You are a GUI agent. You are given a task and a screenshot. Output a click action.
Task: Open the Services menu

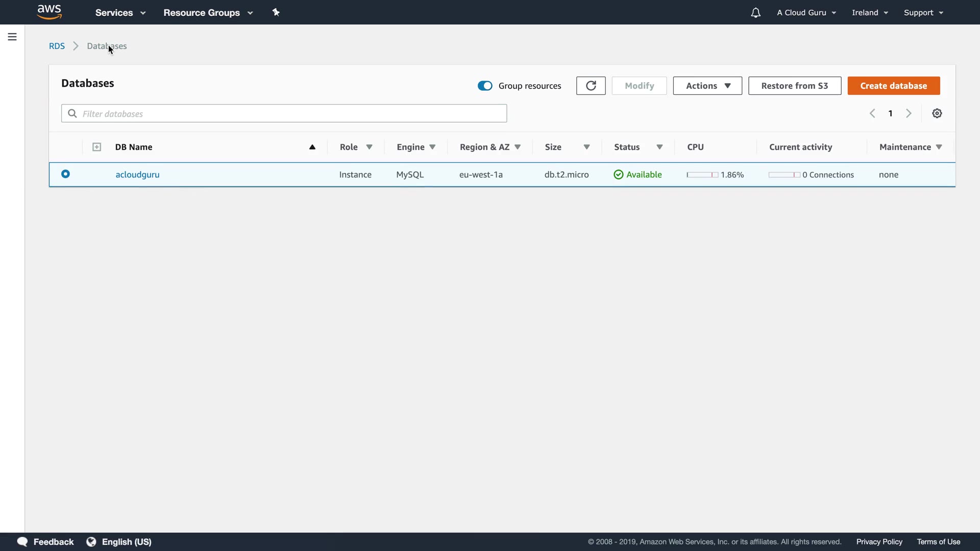(120, 13)
